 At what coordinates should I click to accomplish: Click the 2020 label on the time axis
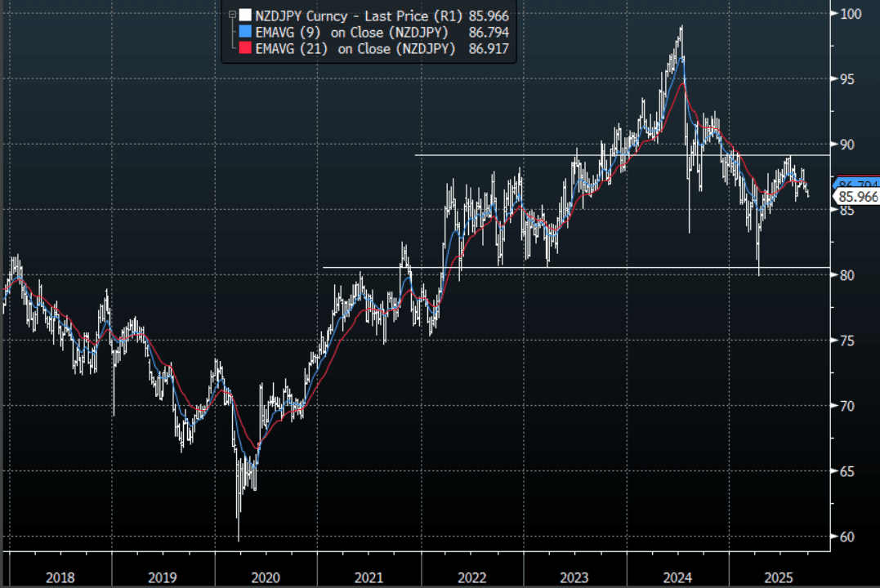266,577
